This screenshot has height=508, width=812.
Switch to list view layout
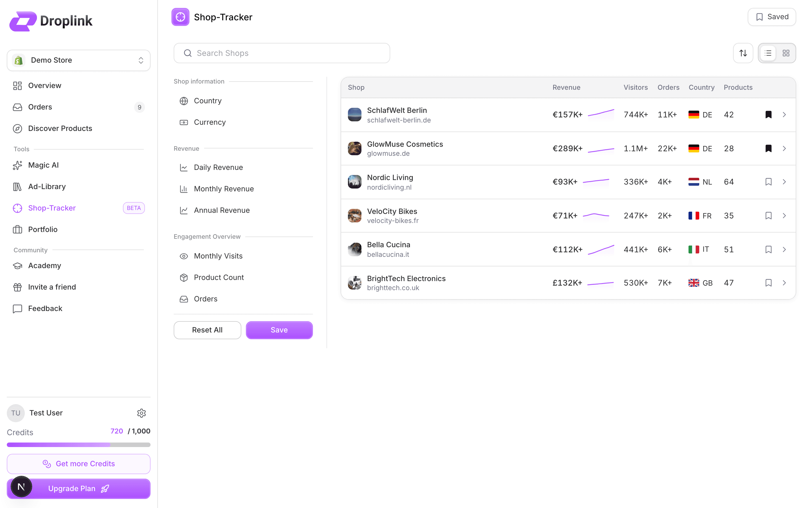(x=768, y=53)
